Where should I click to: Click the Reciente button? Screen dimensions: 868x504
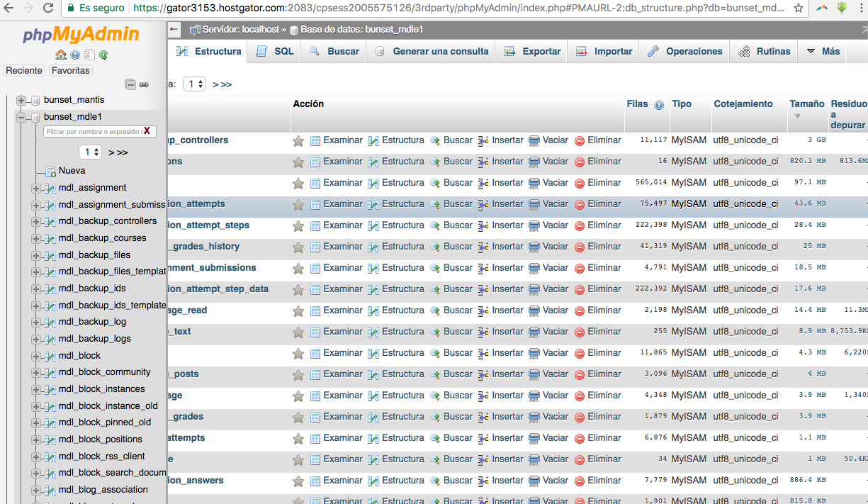[x=24, y=71]
